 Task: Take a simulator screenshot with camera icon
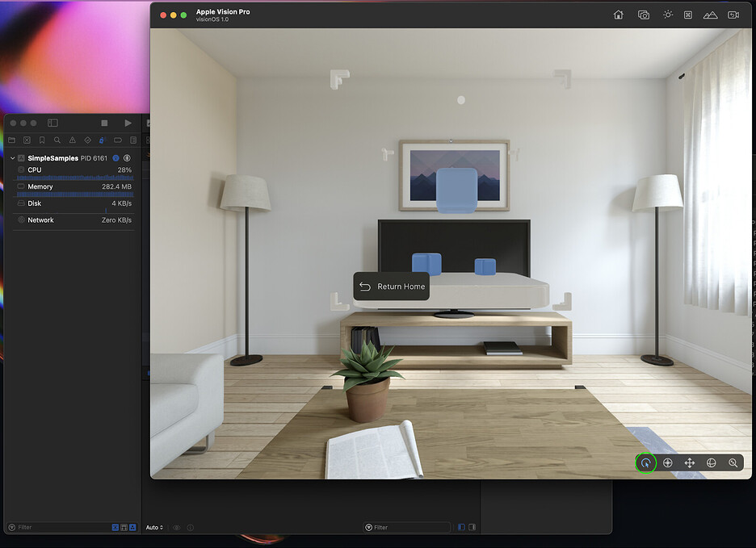[643, 15]
